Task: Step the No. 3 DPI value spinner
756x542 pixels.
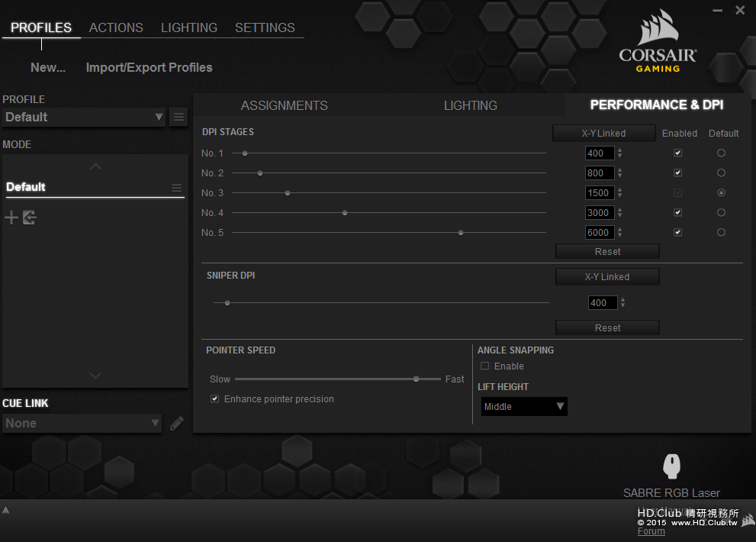Action: tap(619, 192)
